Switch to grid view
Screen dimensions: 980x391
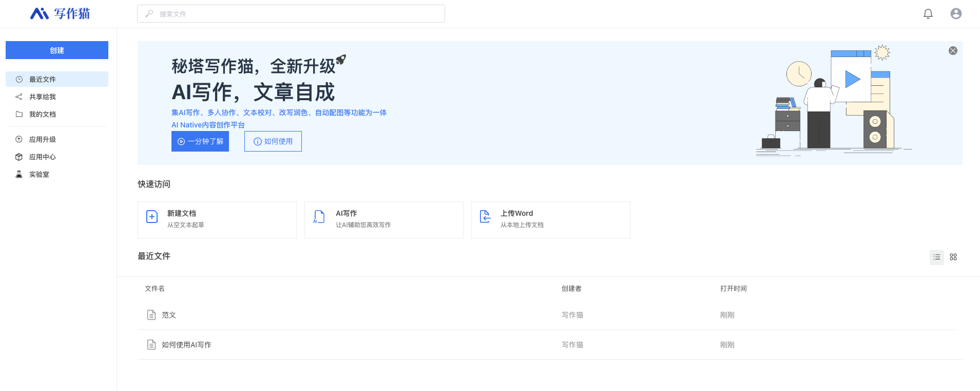953,257
